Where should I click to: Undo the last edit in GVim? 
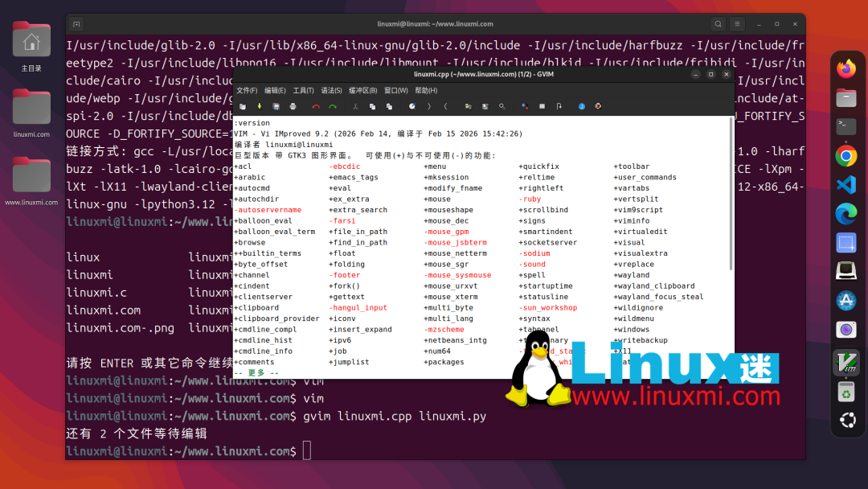[x=315, y=105]
